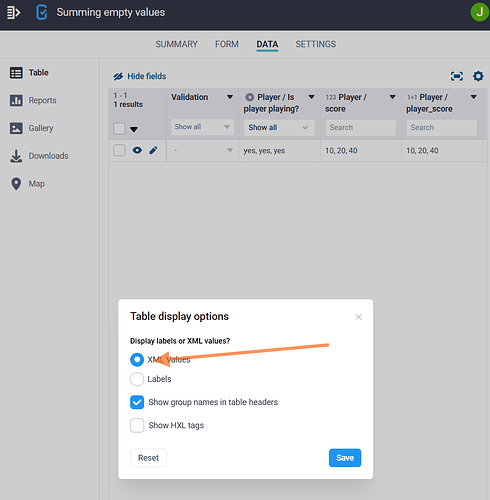Open Player / score column menu arrow
The height and width of the screenshot is (500, 490).
pos(393,97)
